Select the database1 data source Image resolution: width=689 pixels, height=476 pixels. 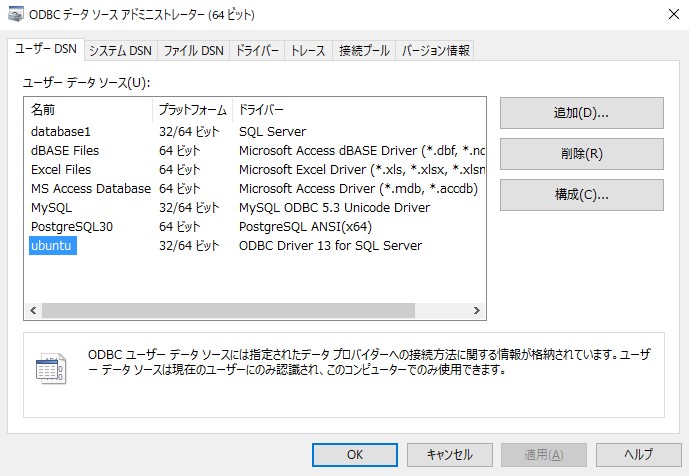61,131
